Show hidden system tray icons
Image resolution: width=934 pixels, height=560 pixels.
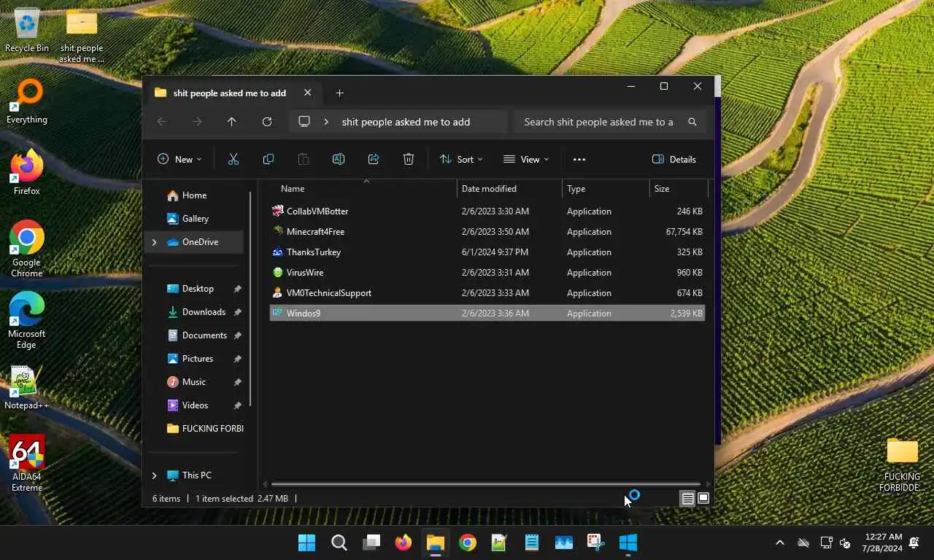coord(780,542)
